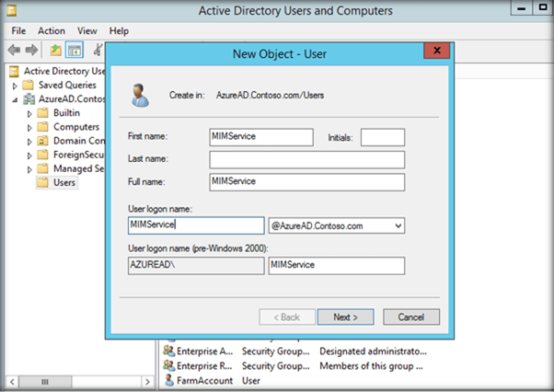Expand the Computers node
The image size is (554, 392).
click(x=29, y=128)
